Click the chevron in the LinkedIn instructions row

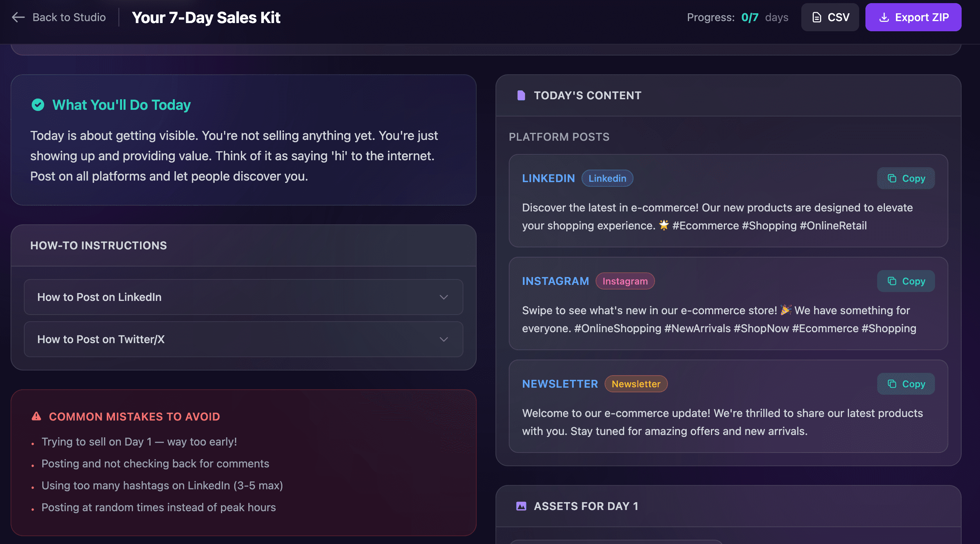click(x=443, y=297)
